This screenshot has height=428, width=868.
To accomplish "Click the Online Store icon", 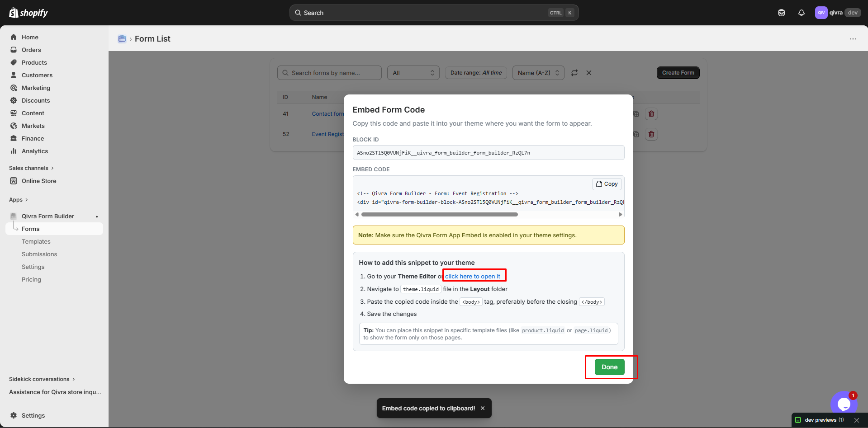I will pos(14,181).
